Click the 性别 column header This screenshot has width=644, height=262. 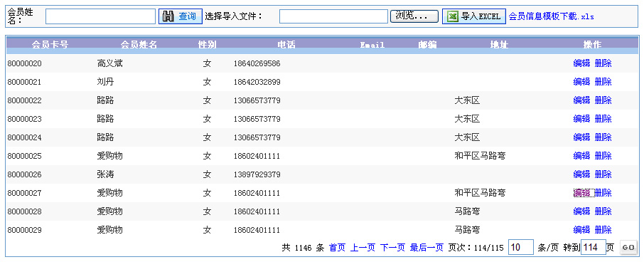tap(207, 44)
